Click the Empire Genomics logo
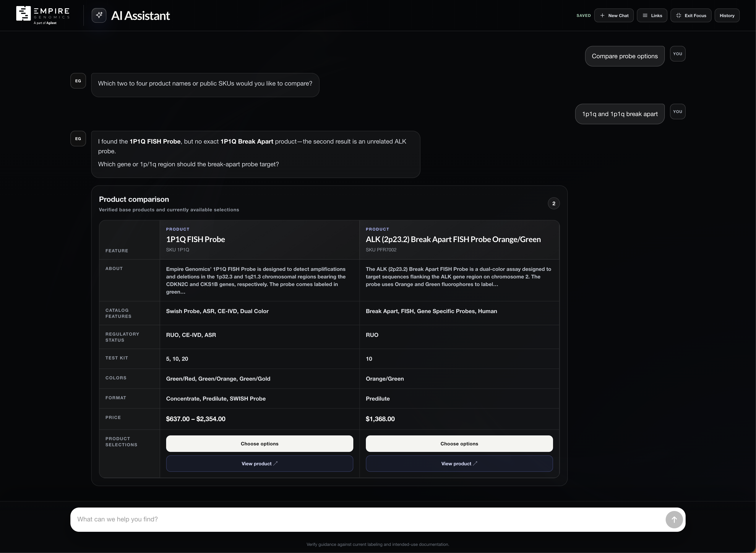Screen dimensions: 756x553 tap(43, 15)
